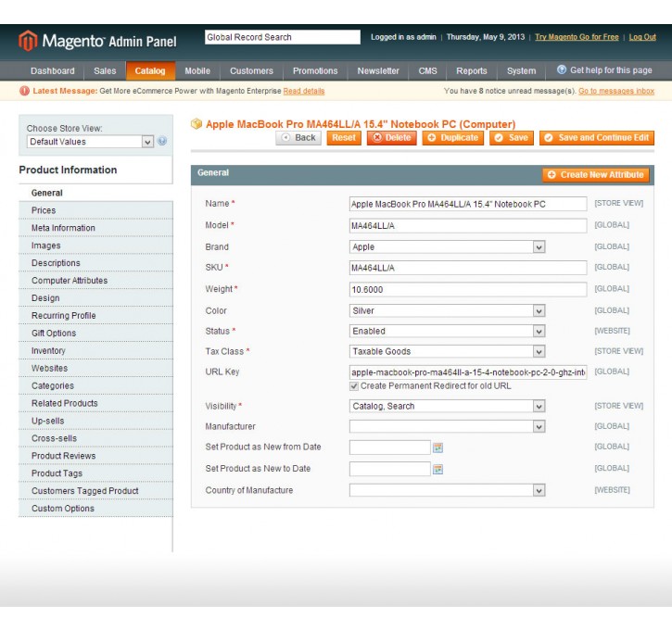Select the Custom Options tab
The image size is (672, 630).
click(95, 509)
